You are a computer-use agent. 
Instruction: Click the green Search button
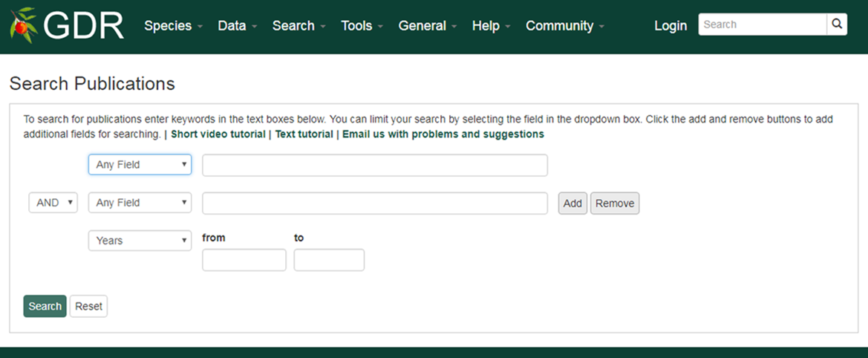pyautogui.click(x=45, y=306)
